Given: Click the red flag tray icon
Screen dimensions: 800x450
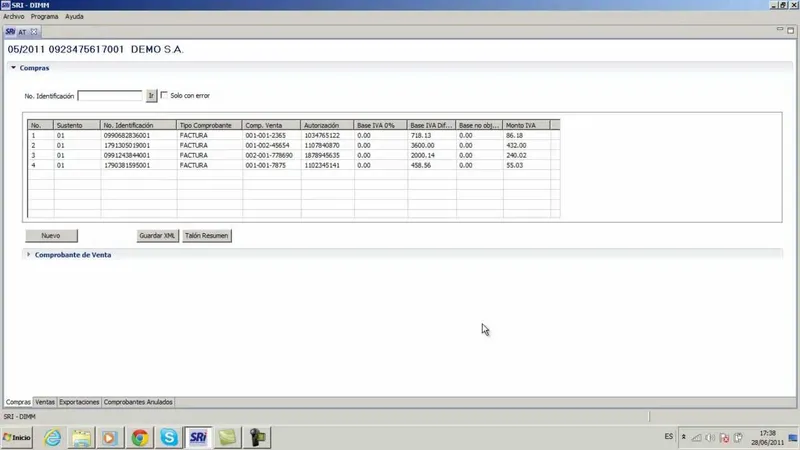Looking at the screenshot, I should pos(724,437).
